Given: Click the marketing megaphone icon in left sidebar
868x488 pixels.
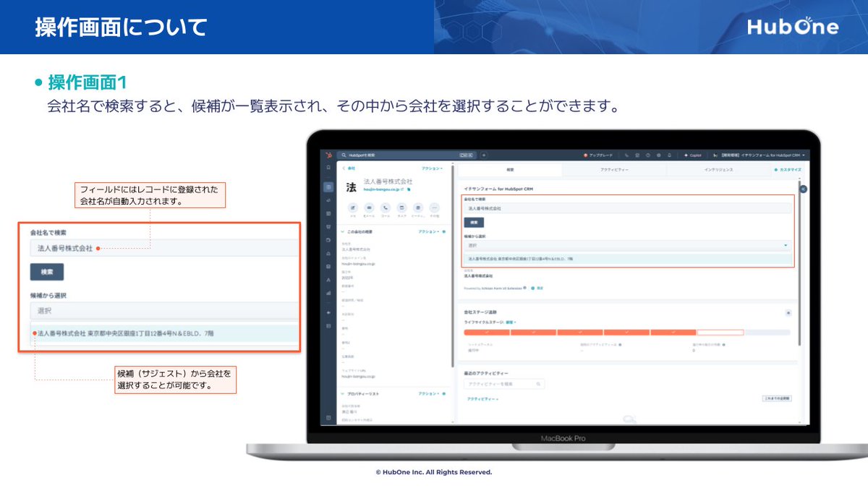Looking at the screenshot, I should click(328, 200).
